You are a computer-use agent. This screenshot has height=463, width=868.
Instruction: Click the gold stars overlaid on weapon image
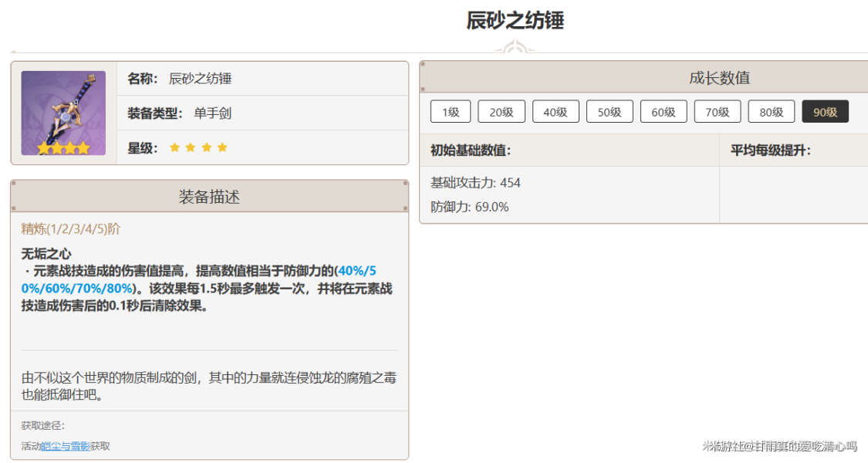coord(63,148)
